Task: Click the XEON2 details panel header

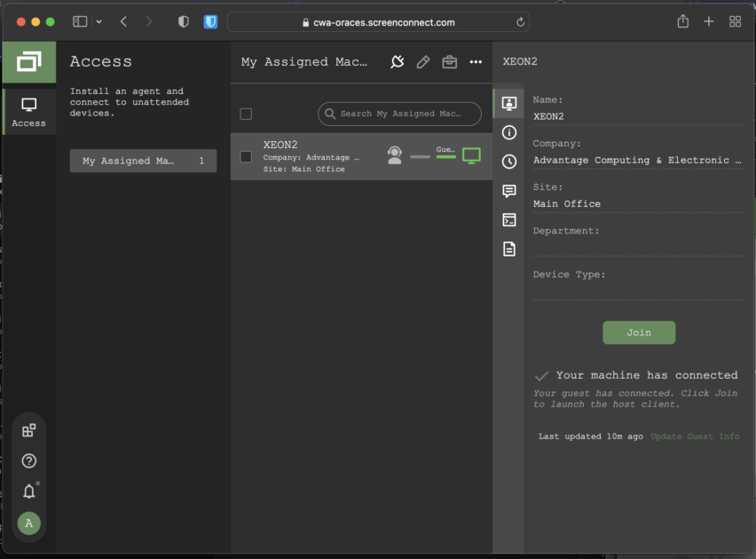Action: 520,61
